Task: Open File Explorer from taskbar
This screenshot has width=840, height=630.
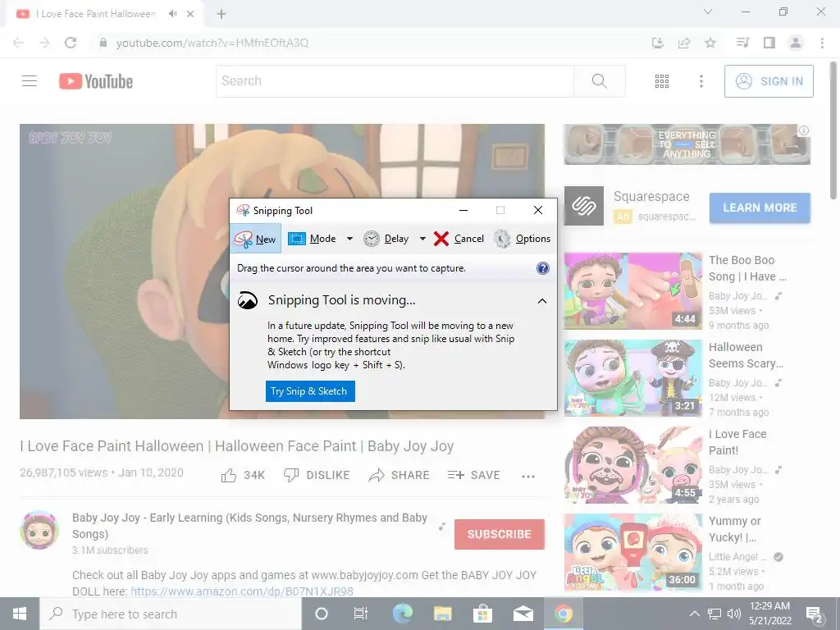Action: coord(442,614)
